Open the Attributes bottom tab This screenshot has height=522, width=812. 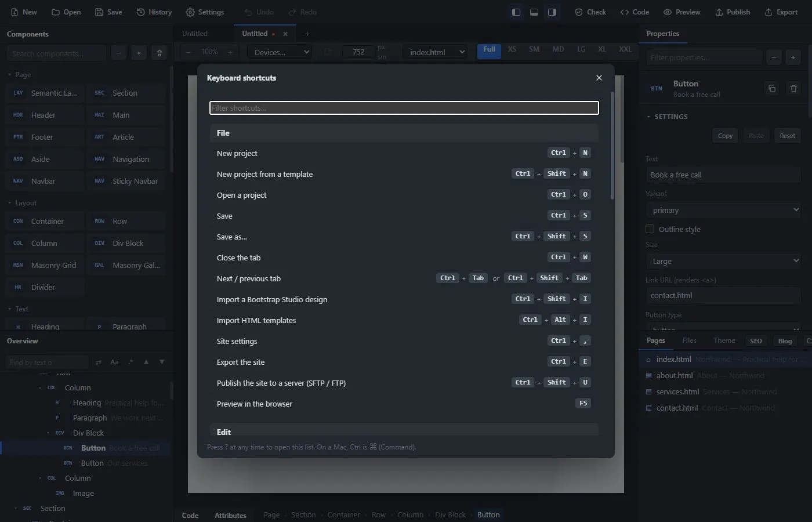pos(230,515)
